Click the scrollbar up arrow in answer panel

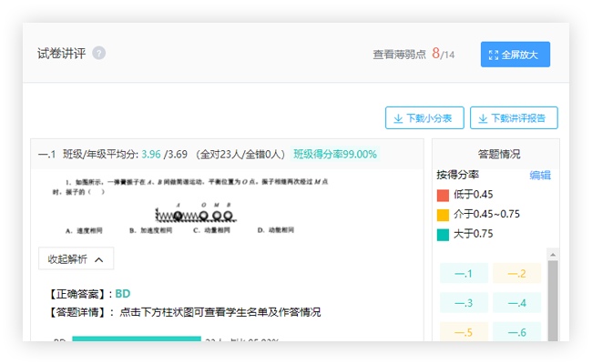pyautogui.click(x=552, y=255)
